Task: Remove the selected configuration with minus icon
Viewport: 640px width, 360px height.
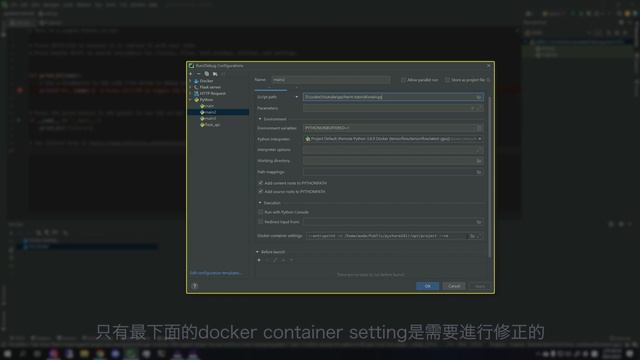Action: (x=199, y=74)
